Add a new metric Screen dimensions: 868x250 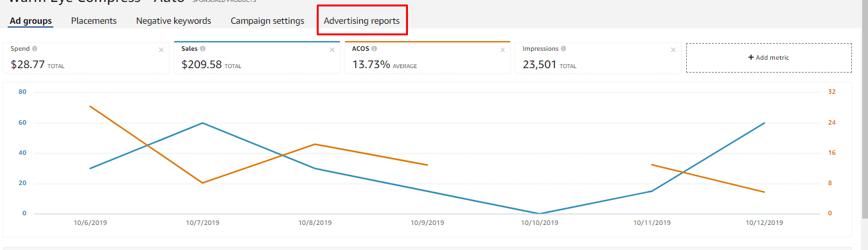[x=768, y=58]
